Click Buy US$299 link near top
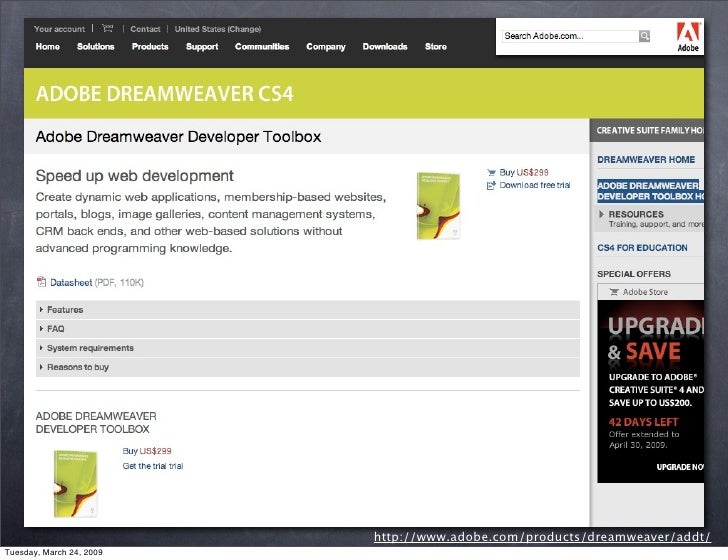The image size is (728, 560). [524, 172]
